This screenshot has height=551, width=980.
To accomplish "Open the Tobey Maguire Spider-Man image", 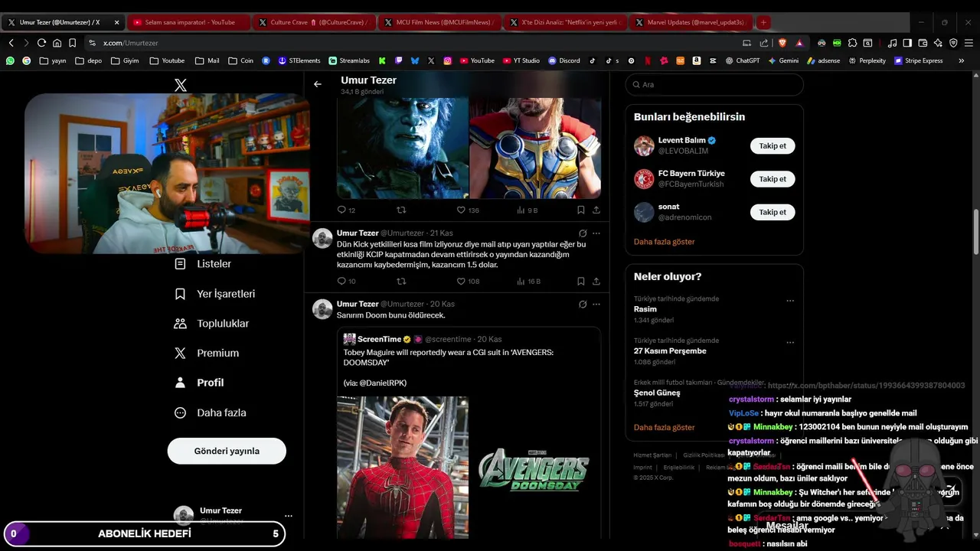I will click(x=403, y=467).
